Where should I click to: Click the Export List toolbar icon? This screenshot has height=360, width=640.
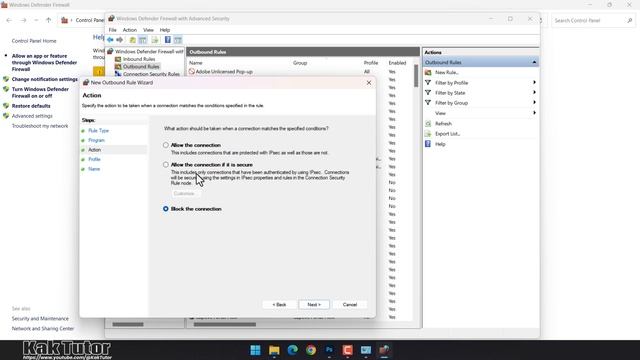click(155, 40)
